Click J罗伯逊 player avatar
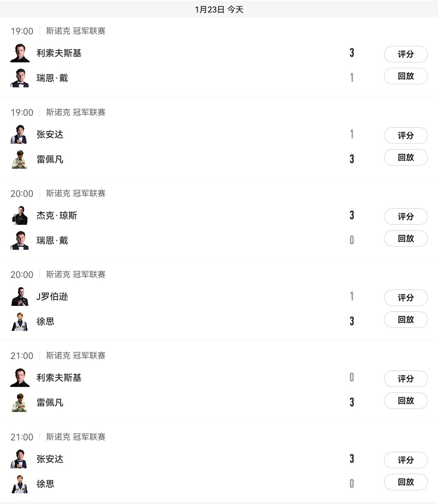Viewport: 438px width, 504px height. 20,296
